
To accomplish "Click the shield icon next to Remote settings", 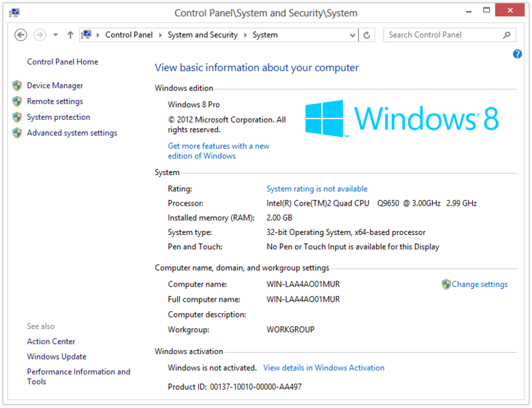I will click(17, 101).
